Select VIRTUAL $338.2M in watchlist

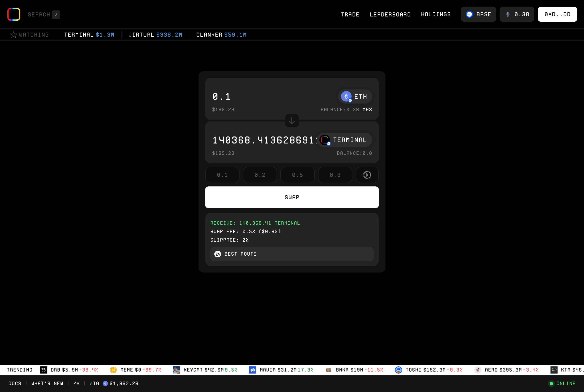click(x=155, y=35)
